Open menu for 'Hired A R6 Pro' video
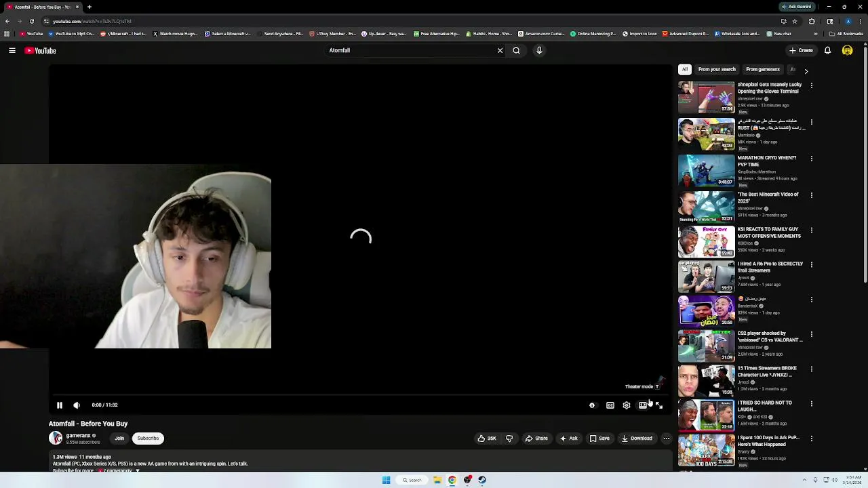Screen dimensions: 868x488 [811, 265]
